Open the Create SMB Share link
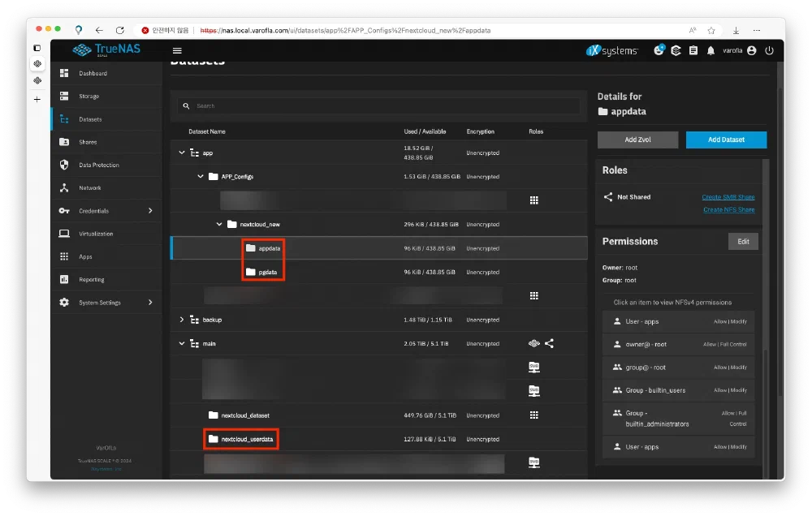812x516 pixels. coord(728,196)
